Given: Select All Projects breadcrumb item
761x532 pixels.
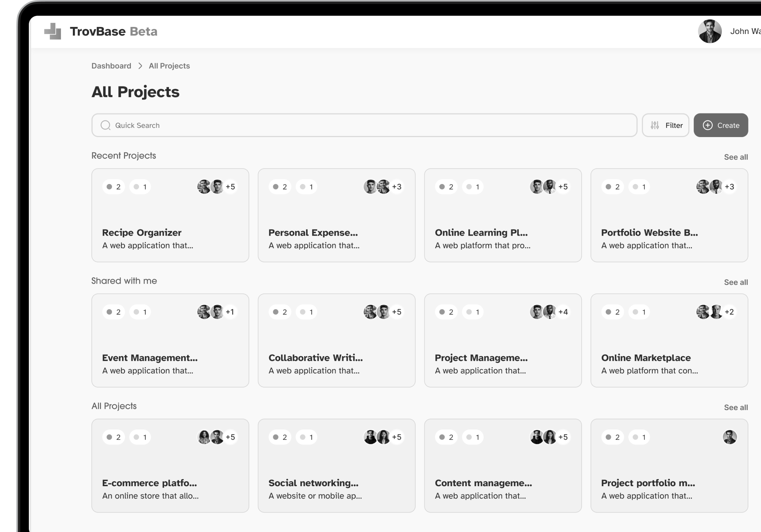Looking at the screenshot, I should pos(169,66).
